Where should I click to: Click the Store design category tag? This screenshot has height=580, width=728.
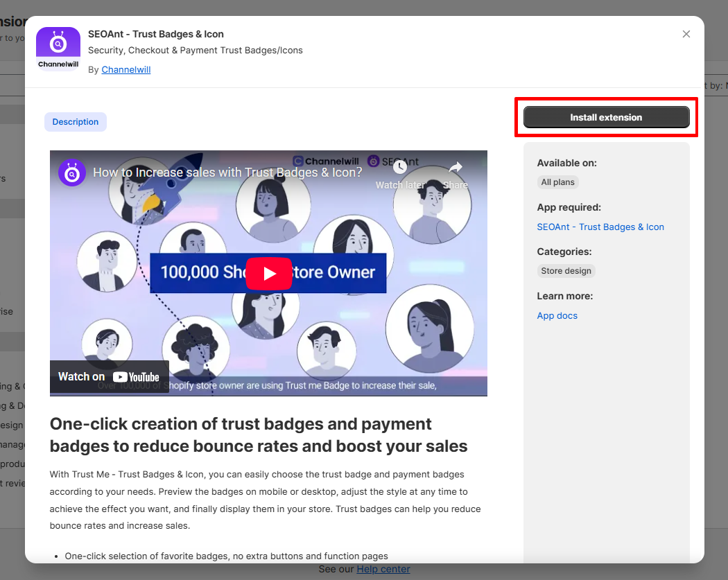point(566,270)
